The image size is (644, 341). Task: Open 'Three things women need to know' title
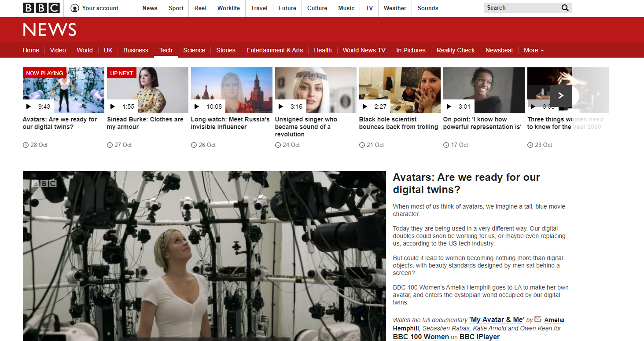[x=565, y=123]
